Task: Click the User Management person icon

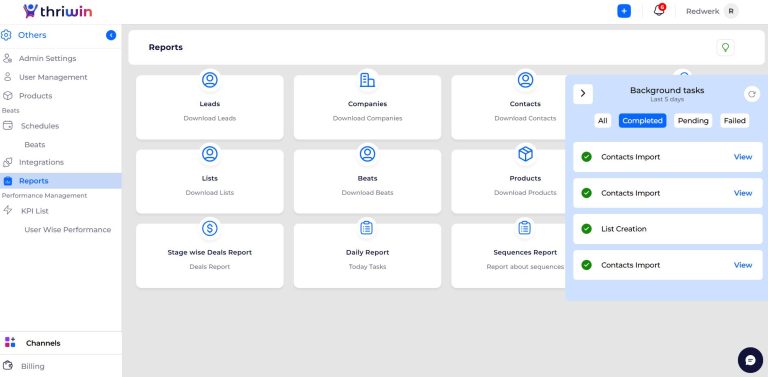Action: coord(7,77)
